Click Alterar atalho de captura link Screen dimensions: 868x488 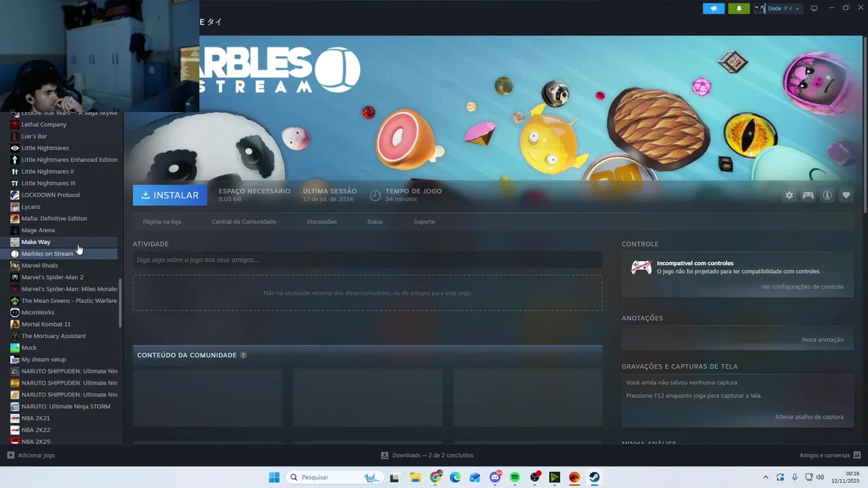pos(809,417)
